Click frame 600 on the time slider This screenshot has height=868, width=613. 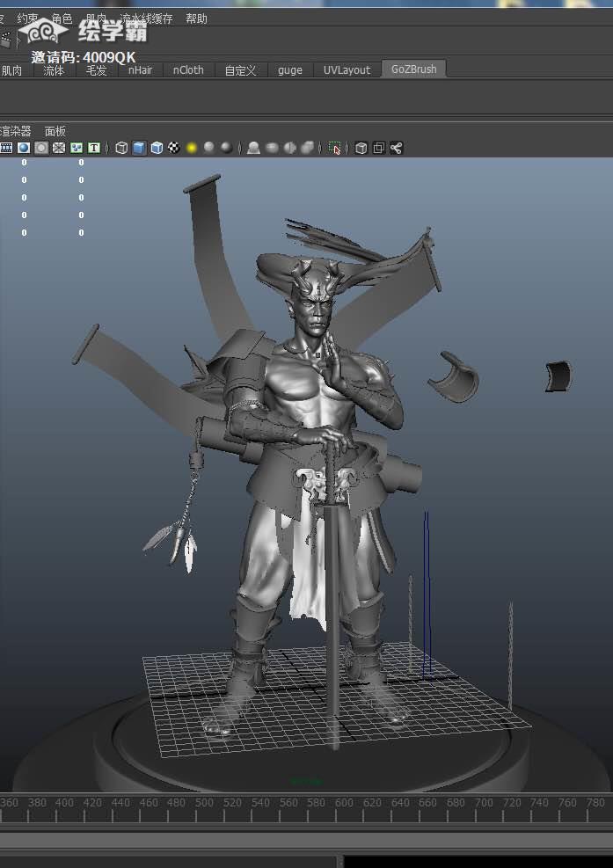coord(344,803)
